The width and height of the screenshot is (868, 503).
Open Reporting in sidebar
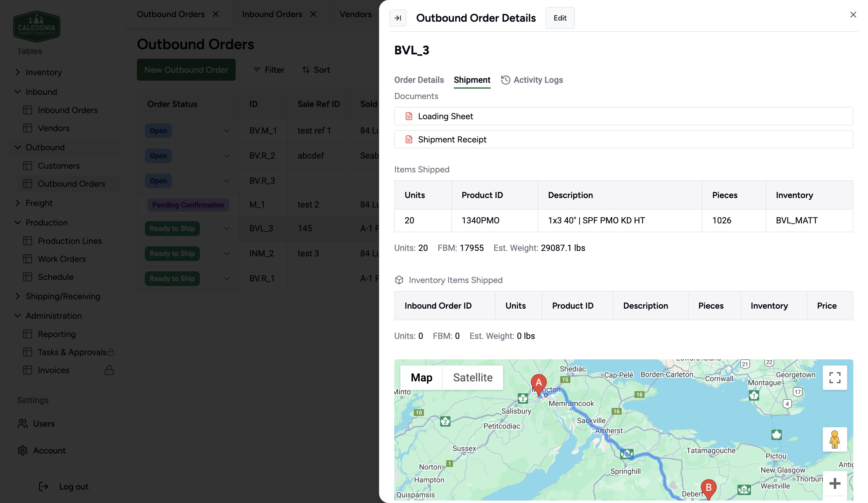pyautogui.click(x=57, y=334)
